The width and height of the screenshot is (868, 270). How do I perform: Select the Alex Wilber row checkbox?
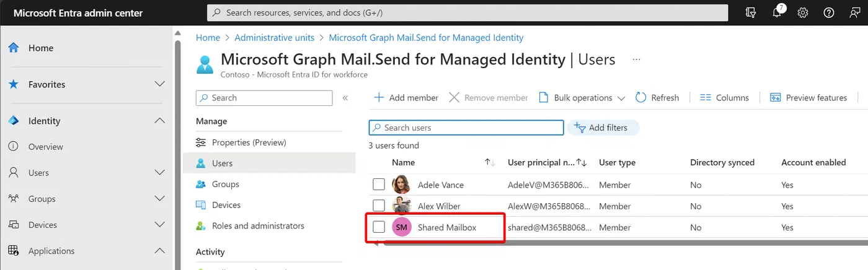tap(379, 206)
